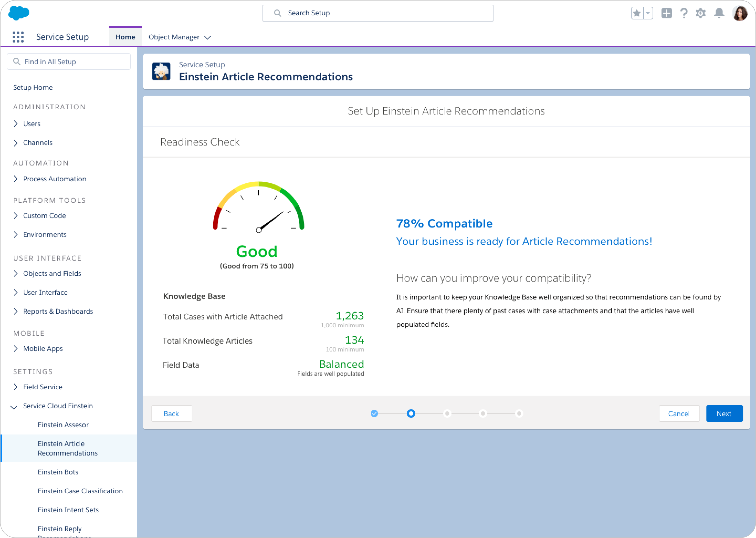Focus the Search Setup field
The image size is (756, 538).
tap(378, 13)
